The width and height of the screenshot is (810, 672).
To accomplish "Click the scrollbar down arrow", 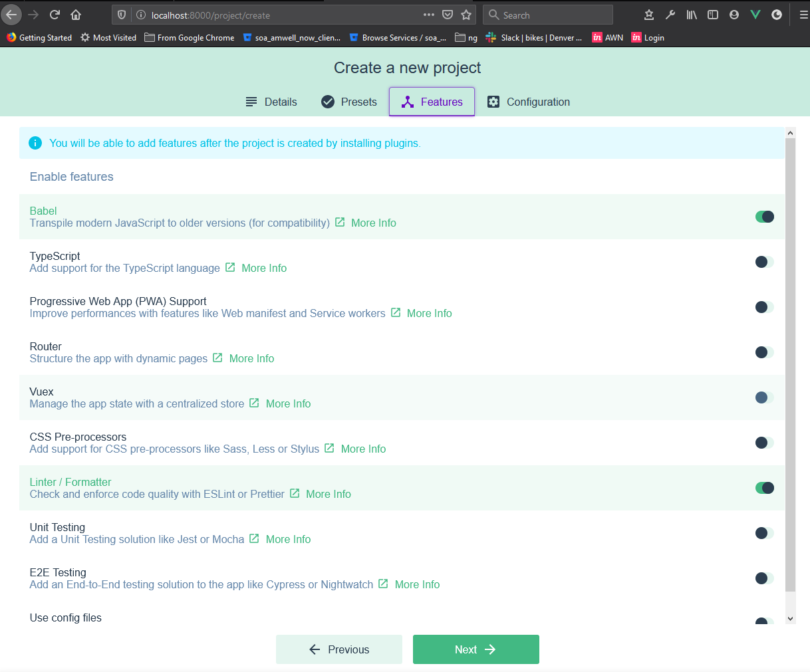I will point(790,618).
